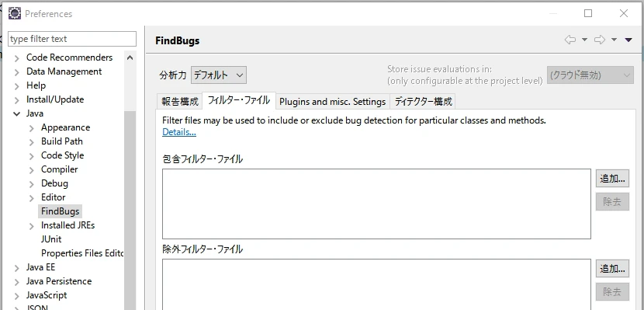Expand the Code Recommenders node
The image size is (644, 310).
point(17,58)
